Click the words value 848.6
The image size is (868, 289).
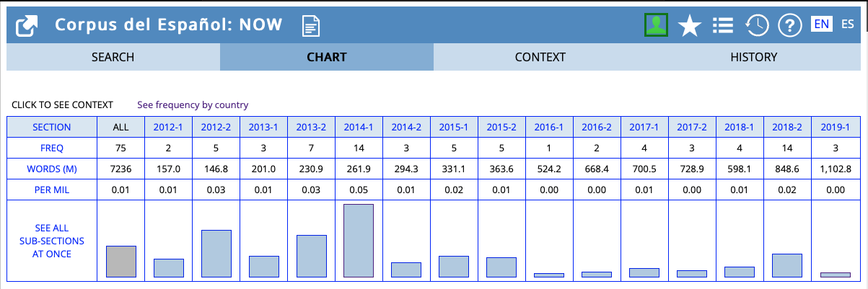(787, 169)
